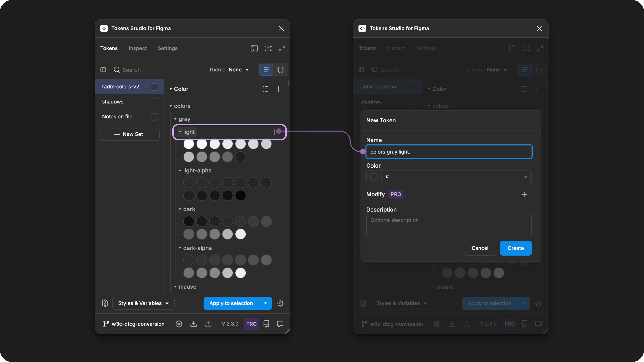This screenshot has width=644, height=362.
Task: Collapse the colors group
Action: click(x=171, y=106)
